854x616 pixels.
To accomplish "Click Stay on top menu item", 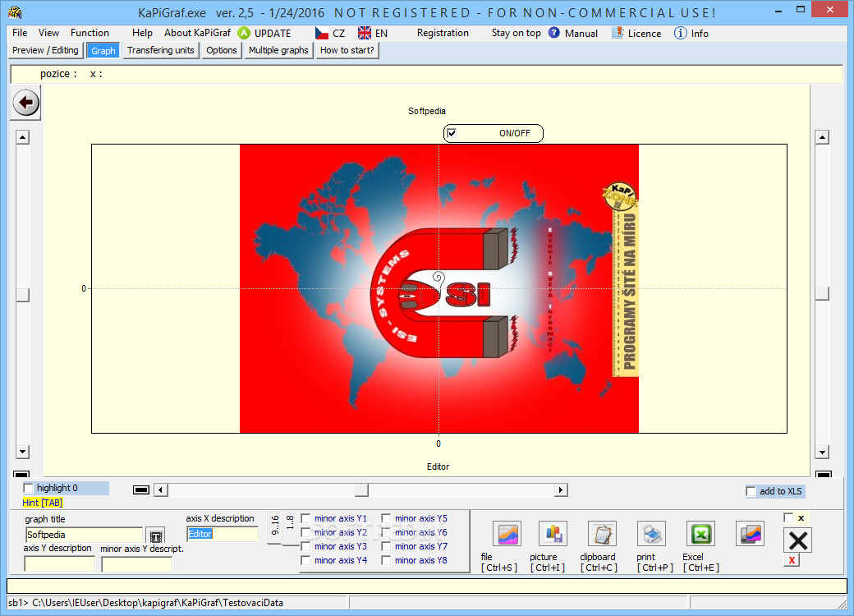I will coord(516,33).
